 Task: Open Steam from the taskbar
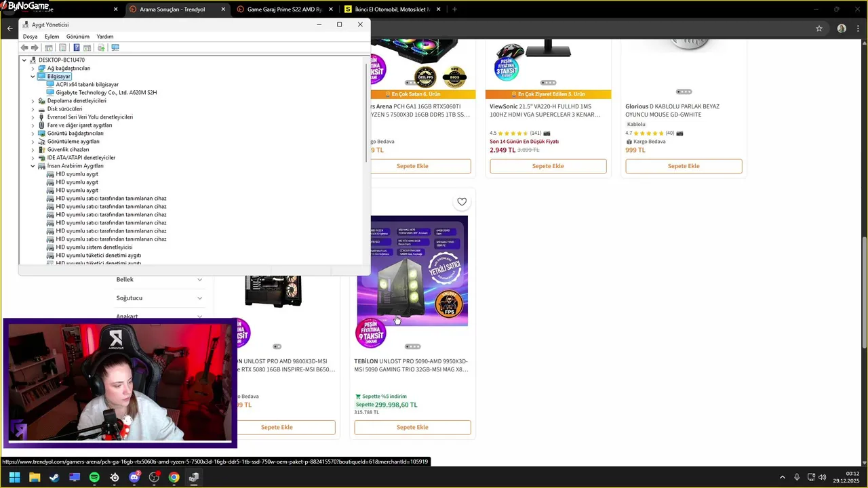pos(54,477)
